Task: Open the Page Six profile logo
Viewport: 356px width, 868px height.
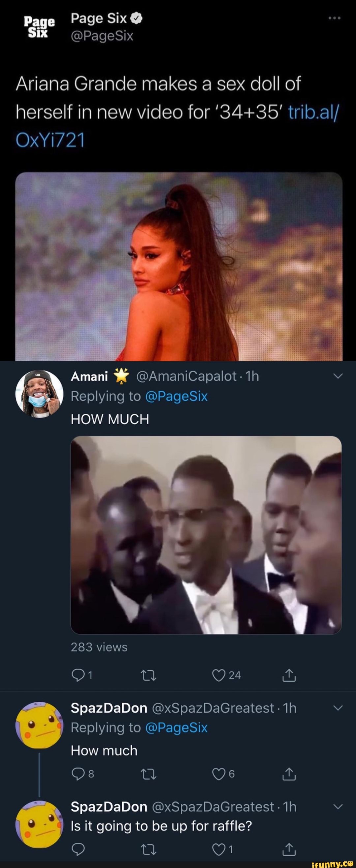Action: 39,27
